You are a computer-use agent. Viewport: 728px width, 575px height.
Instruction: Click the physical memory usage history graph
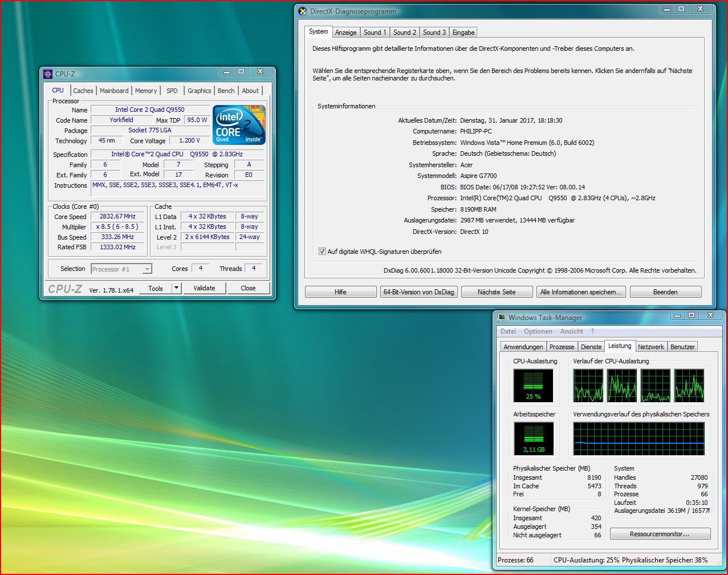point(639,439)
